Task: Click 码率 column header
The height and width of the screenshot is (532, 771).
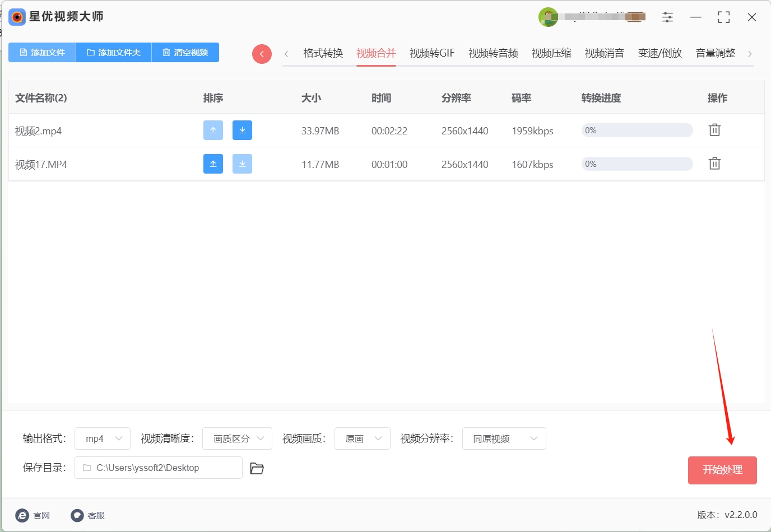Action: pos(521,98)
